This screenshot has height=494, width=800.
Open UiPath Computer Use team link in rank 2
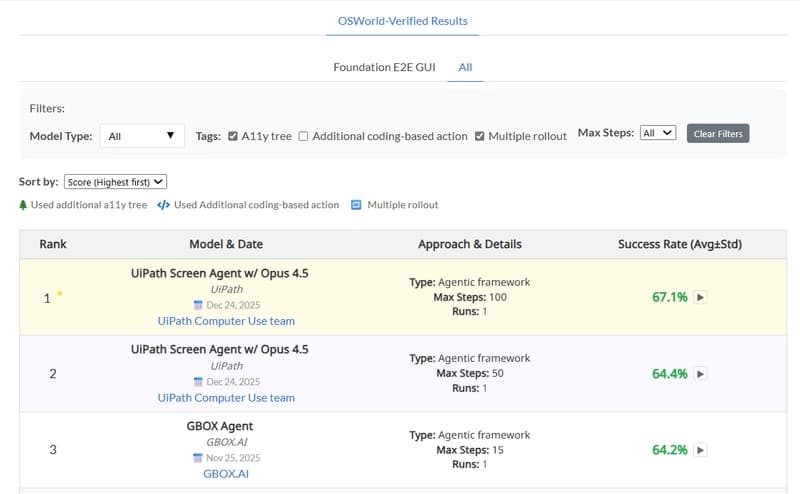click(226, 398)
